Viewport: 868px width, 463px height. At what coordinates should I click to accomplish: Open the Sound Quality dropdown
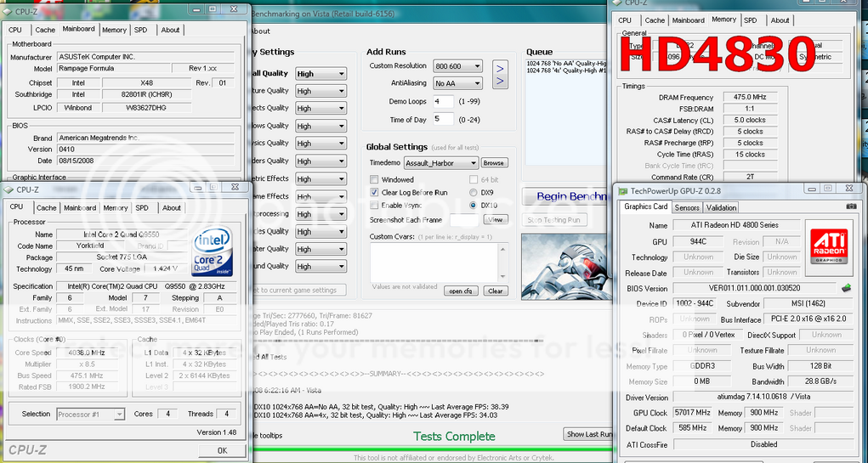pyautogui.click(x=321, y=266)
